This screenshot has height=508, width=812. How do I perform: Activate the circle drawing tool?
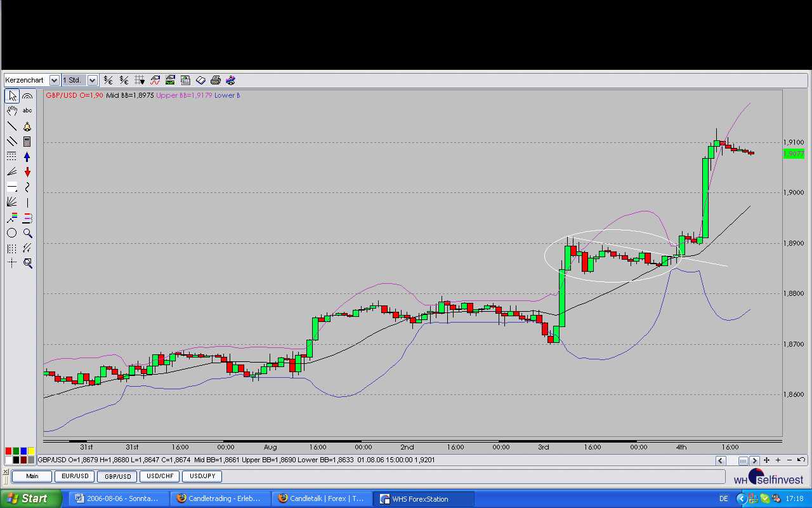click(12, 233)
